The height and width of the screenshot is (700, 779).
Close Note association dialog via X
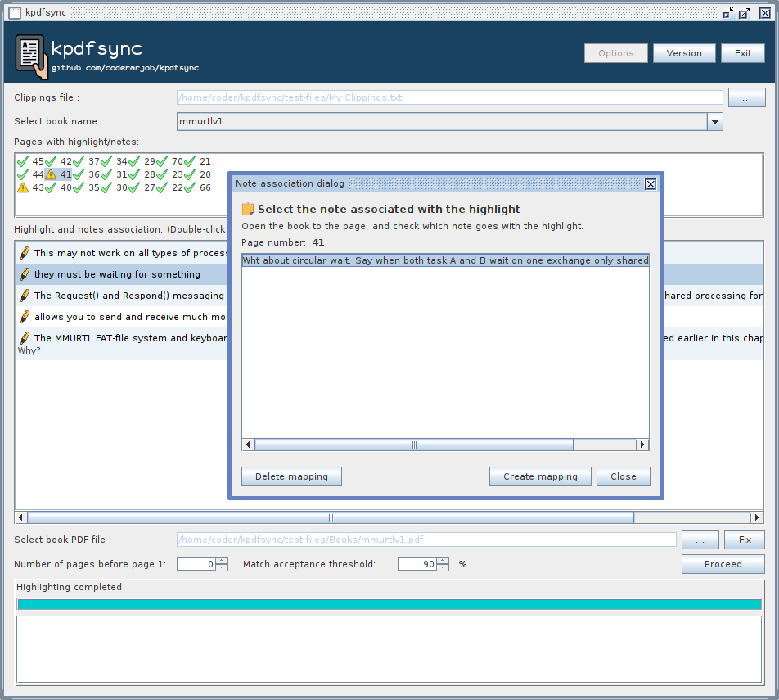point(651,184)
